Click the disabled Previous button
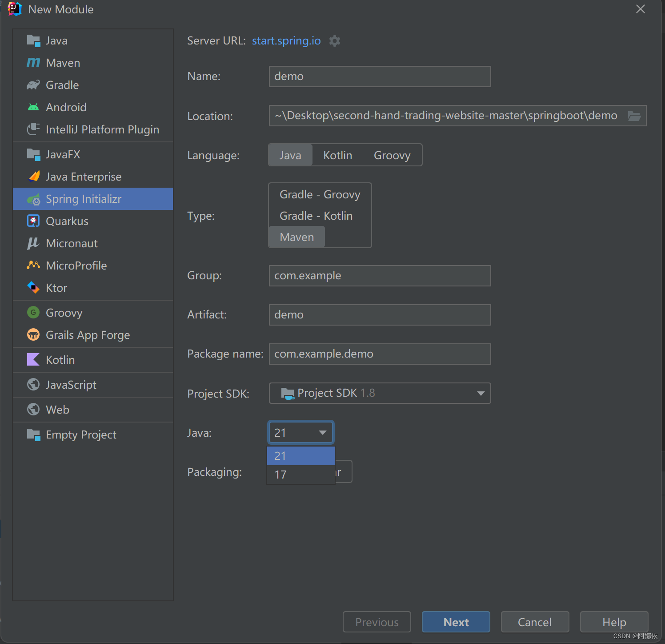The height and width of the screenshot is (644, 665). tap(377, 622)
